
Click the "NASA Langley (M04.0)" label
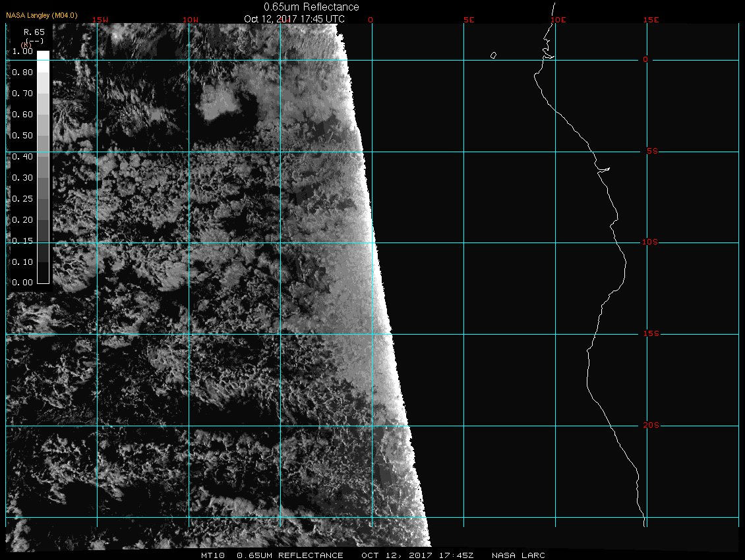tap(42, 15)
